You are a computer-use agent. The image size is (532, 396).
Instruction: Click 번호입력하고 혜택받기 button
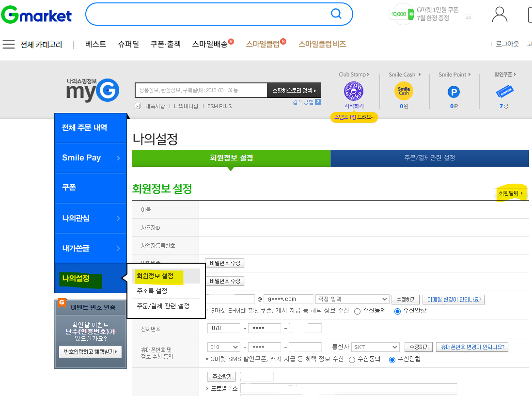[x=90, y=352]
